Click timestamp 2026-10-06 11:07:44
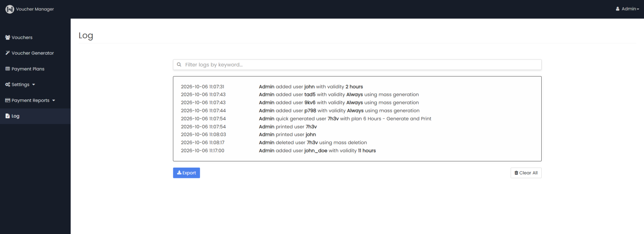The height and width of the screenshot is (234, 644). (x=203, y=111)
